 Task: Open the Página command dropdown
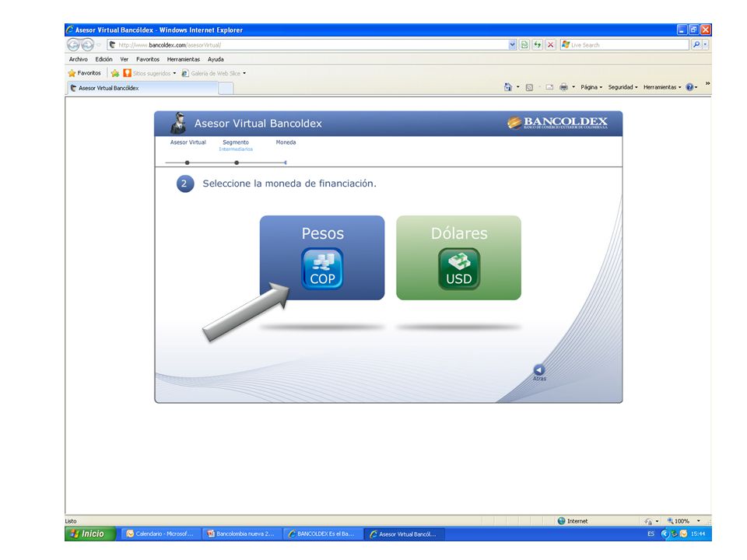point(591,87)
